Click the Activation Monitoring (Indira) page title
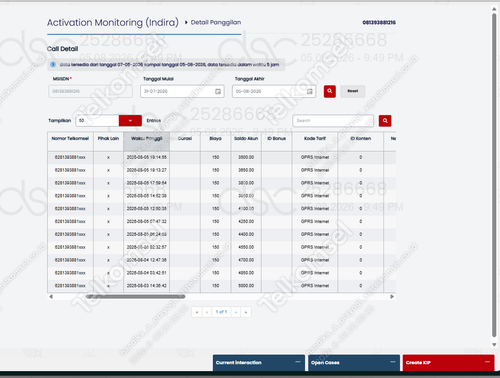This screenshot has width=500, height=378. click(x=113, y=22)
